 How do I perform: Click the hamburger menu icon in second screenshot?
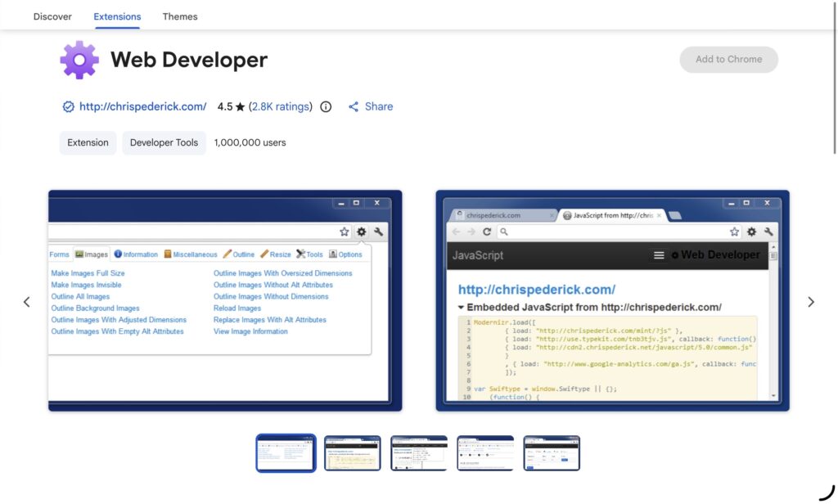click(659, 255)
